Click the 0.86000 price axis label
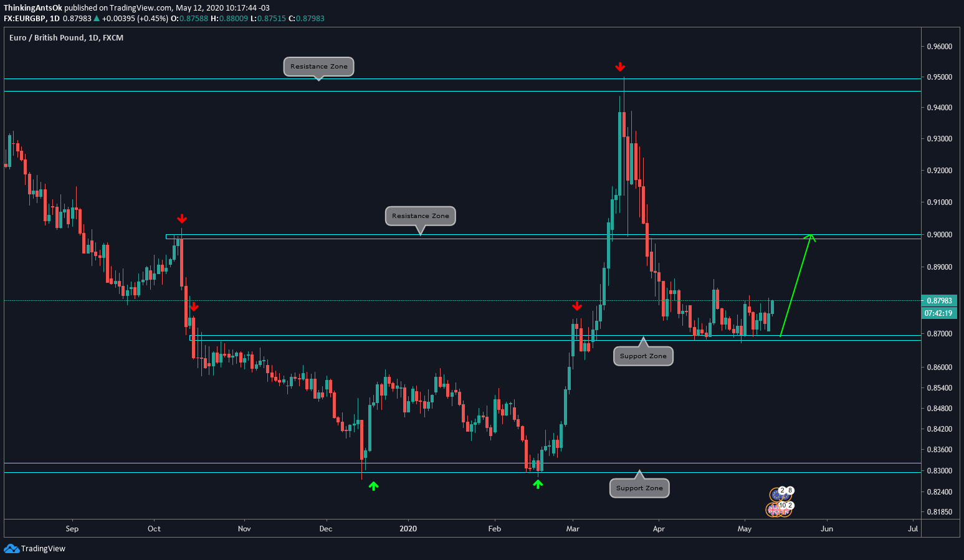Image resolution: width=964 pixels, height=560 pixels. point(939,368)
